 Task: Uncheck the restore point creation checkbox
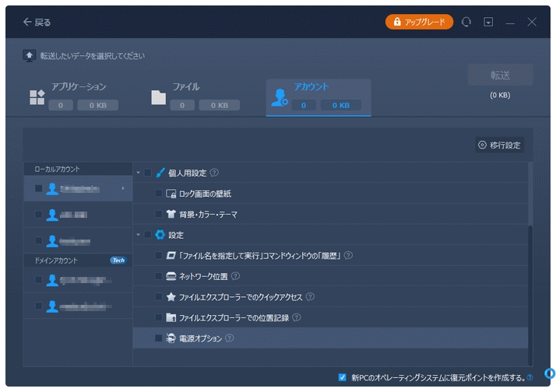pos(342,377)
